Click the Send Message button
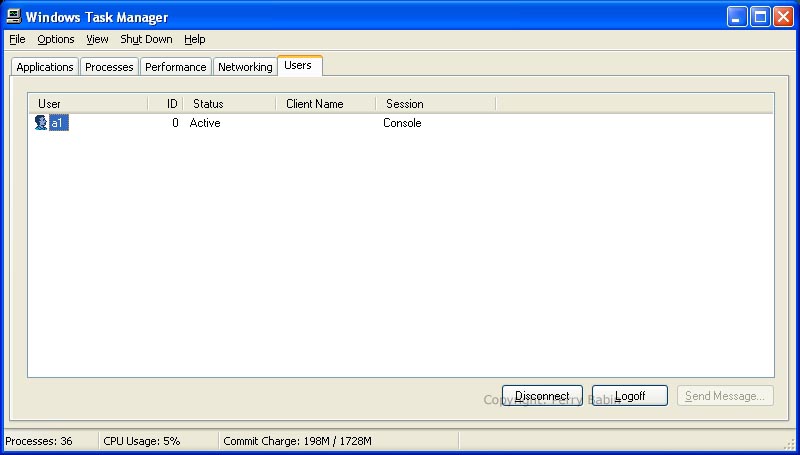Image resolution: width=800 pixels, height=455 pixels. (x=725, y=396)
